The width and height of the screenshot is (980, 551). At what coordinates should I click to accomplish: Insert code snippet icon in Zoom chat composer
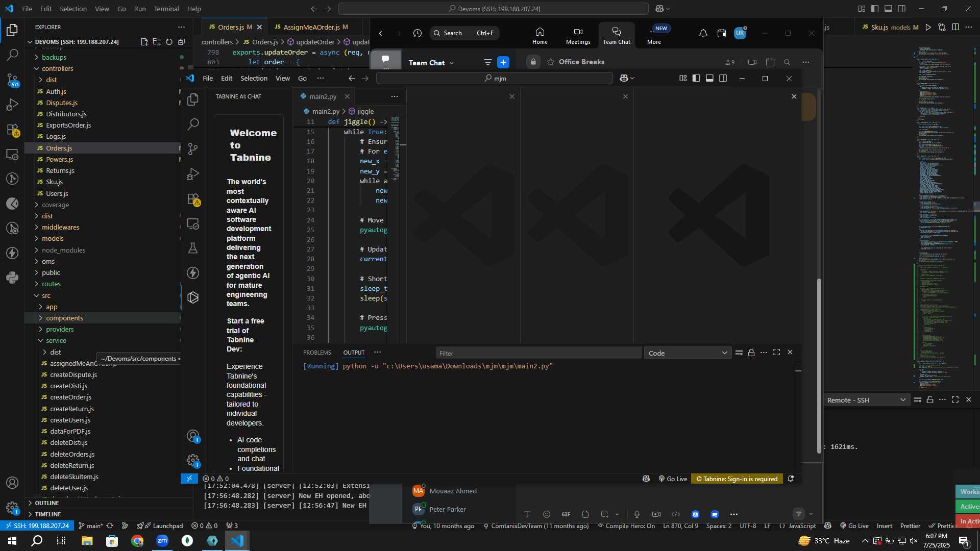676,514
